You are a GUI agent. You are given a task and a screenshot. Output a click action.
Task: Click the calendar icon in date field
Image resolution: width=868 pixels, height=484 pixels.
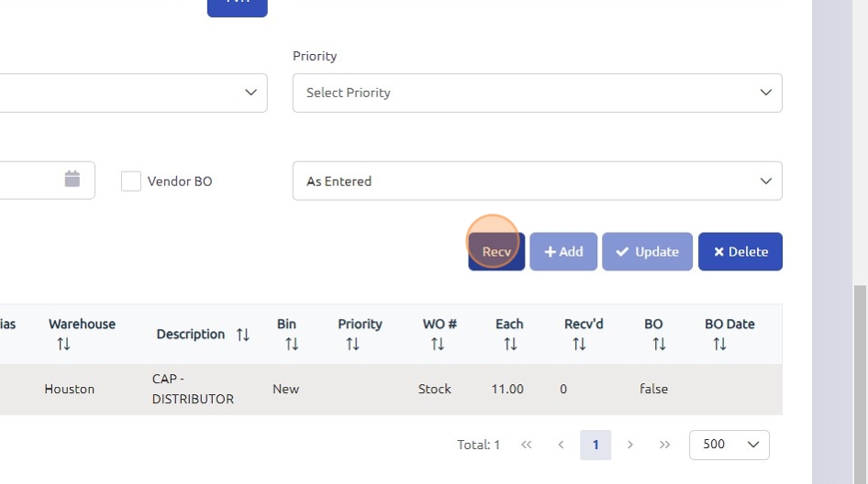(x=72, y=179)
